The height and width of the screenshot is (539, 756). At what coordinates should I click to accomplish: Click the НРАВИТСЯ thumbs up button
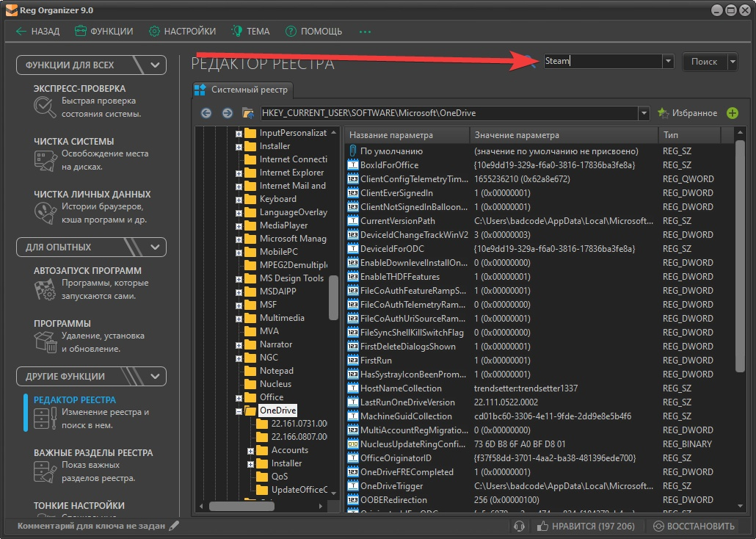coord(586,526)
